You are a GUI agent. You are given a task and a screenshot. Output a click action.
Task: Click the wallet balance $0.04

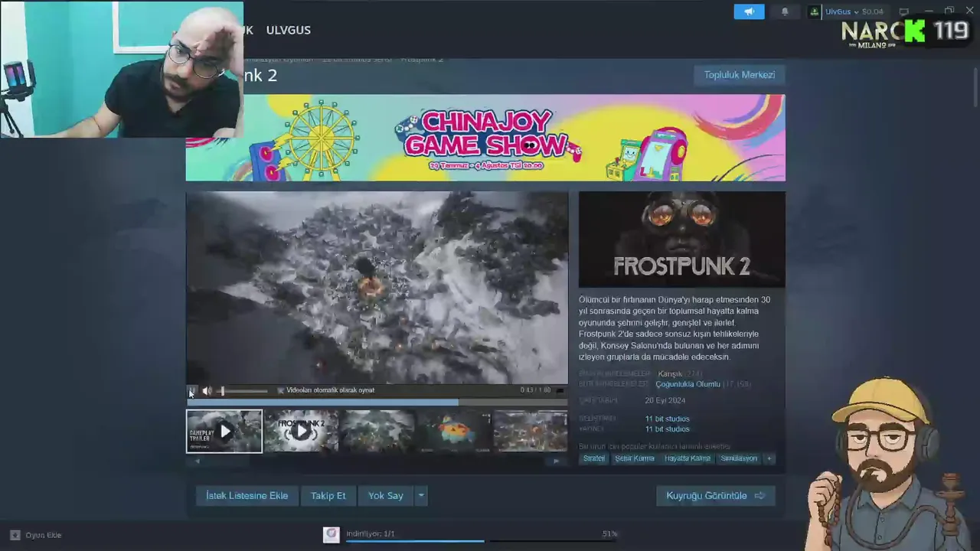click(x=872, y=11)
